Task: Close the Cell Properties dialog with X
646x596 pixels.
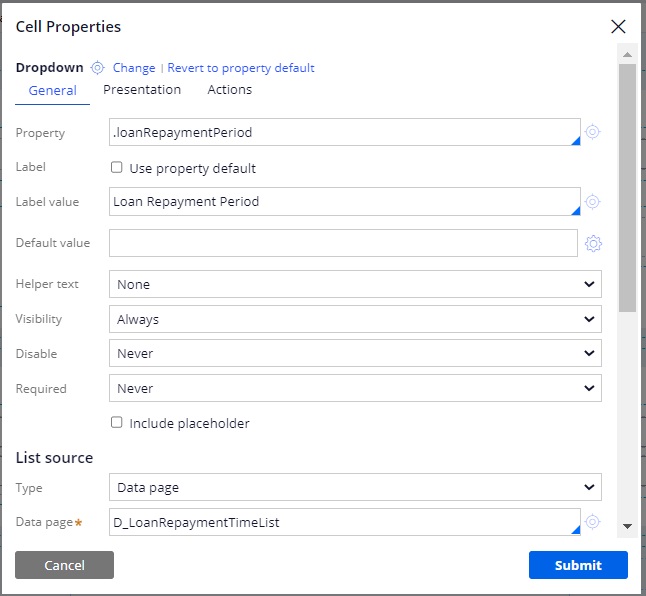Action: point(618,27)
